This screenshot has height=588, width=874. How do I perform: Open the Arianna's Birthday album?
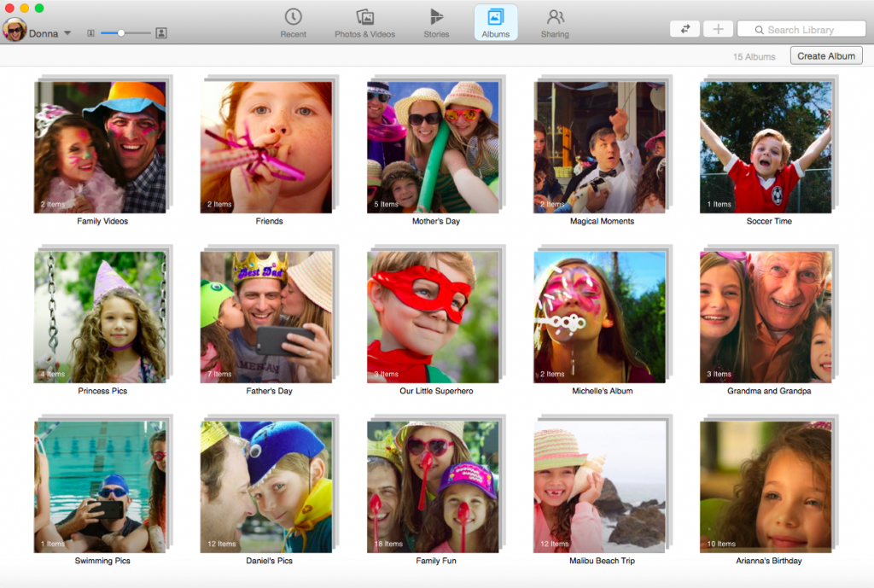click(766, 486)
